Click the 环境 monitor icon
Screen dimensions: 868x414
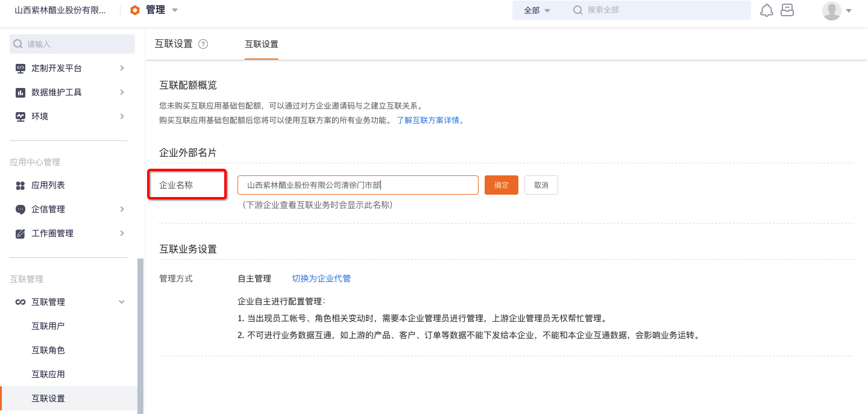click(x=20, y=116)
